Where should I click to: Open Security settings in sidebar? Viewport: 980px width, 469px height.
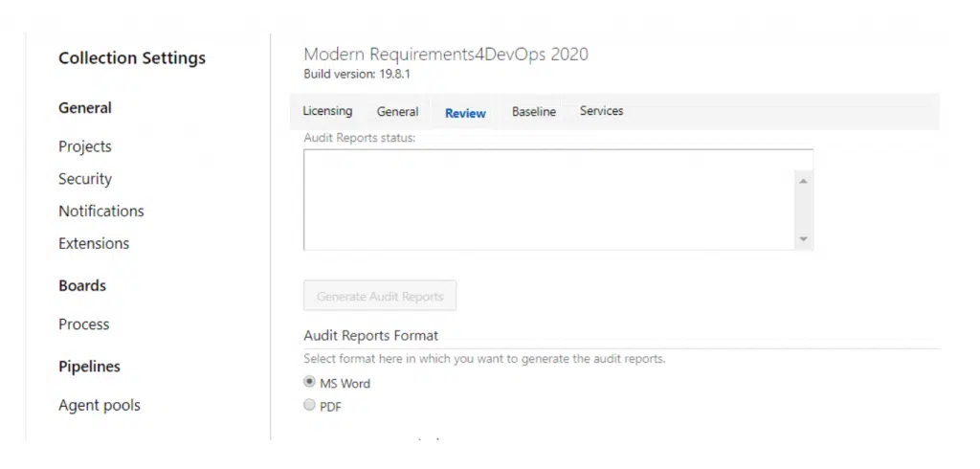tap(85, 179)
